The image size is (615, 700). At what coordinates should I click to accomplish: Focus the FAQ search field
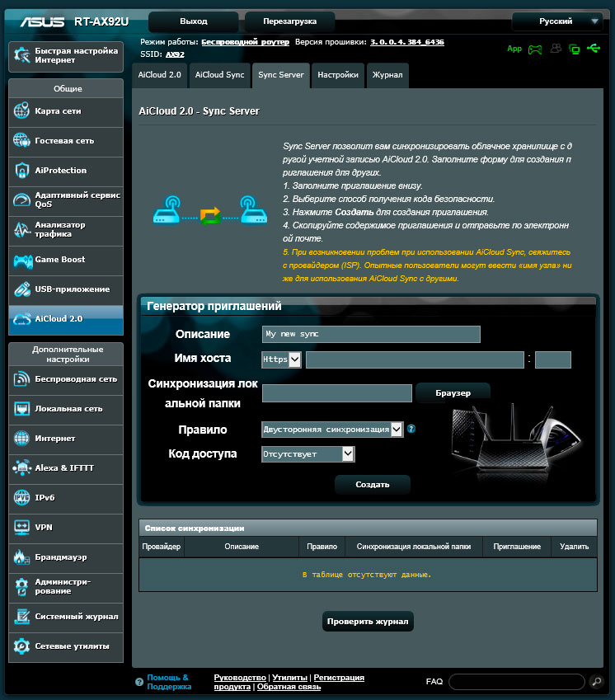(x=516, y=682)
